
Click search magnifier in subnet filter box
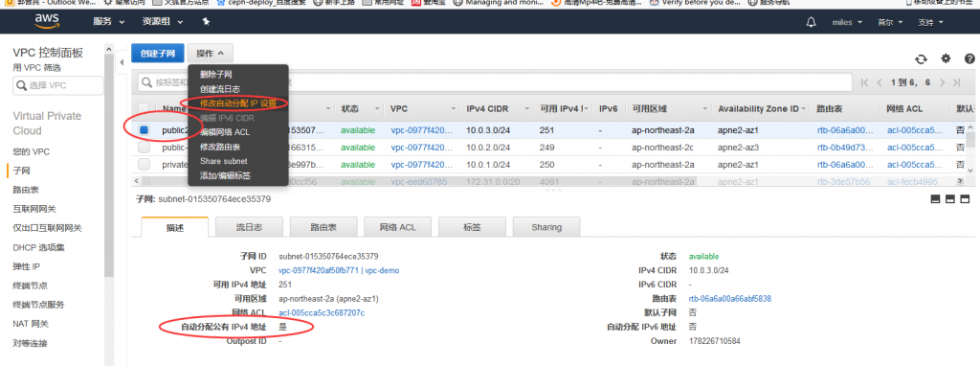(146, 82)
